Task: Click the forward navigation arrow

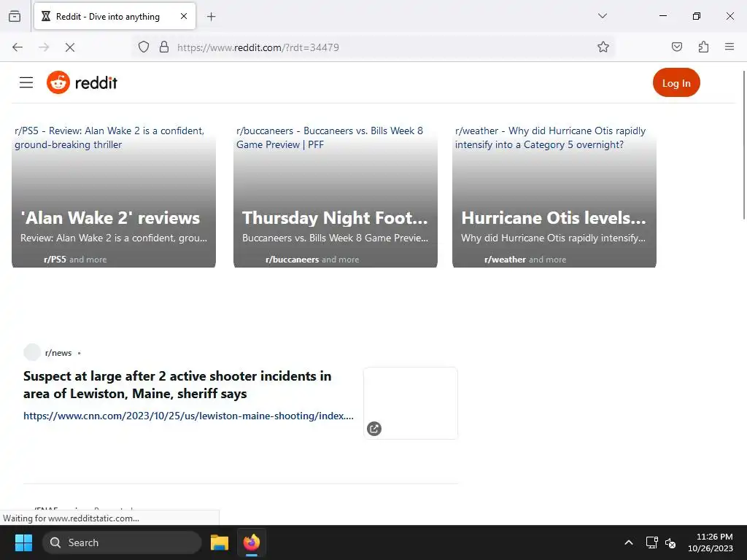Action: click(x=44, y=47)
